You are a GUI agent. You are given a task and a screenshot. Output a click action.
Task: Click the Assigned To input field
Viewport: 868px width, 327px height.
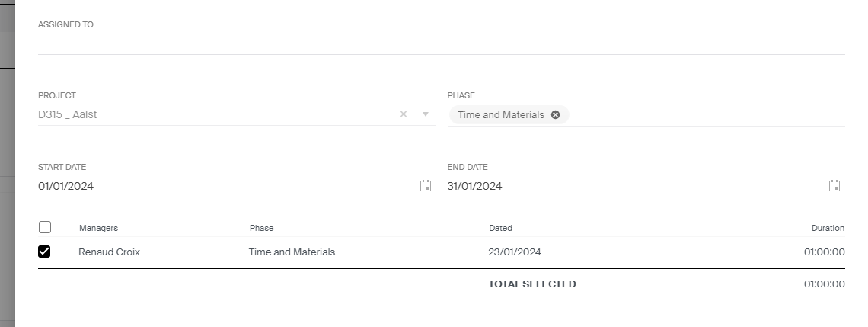441,43
